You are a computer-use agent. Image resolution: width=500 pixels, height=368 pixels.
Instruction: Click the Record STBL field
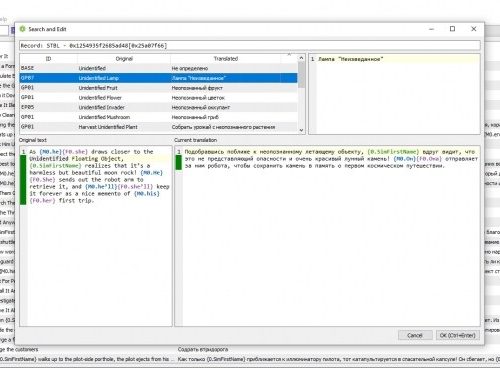(250, 45)
